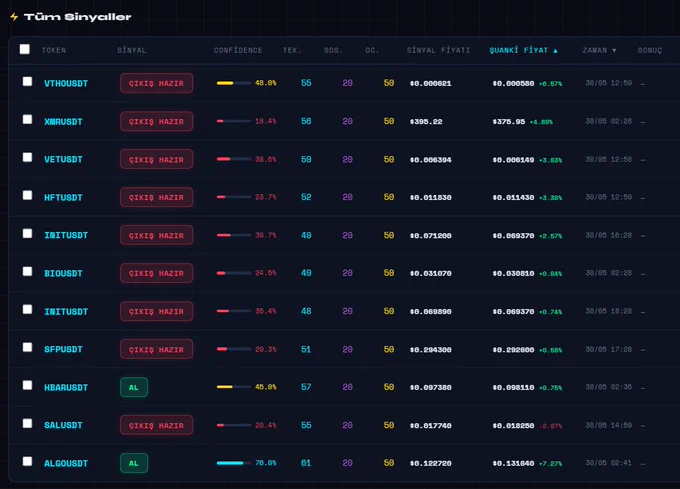This screenshot has width=680, height=489.
Task: Check the ALGOUSDT row checkbox
Action: click(27, 461)
